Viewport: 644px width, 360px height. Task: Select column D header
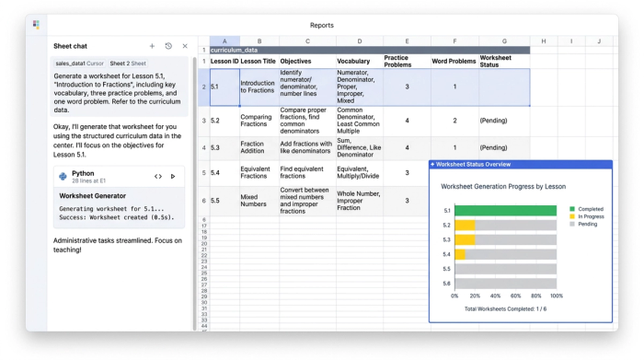(x=360, y=41)
